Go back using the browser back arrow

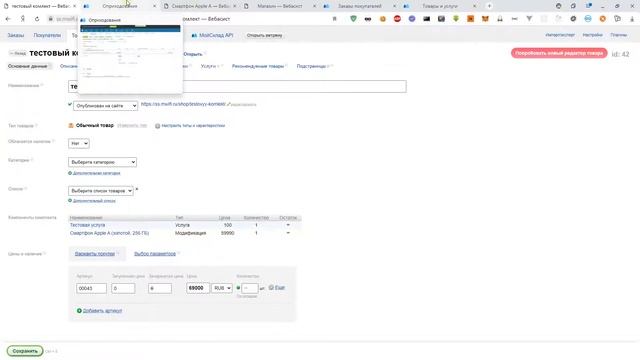tap(8, 19)
